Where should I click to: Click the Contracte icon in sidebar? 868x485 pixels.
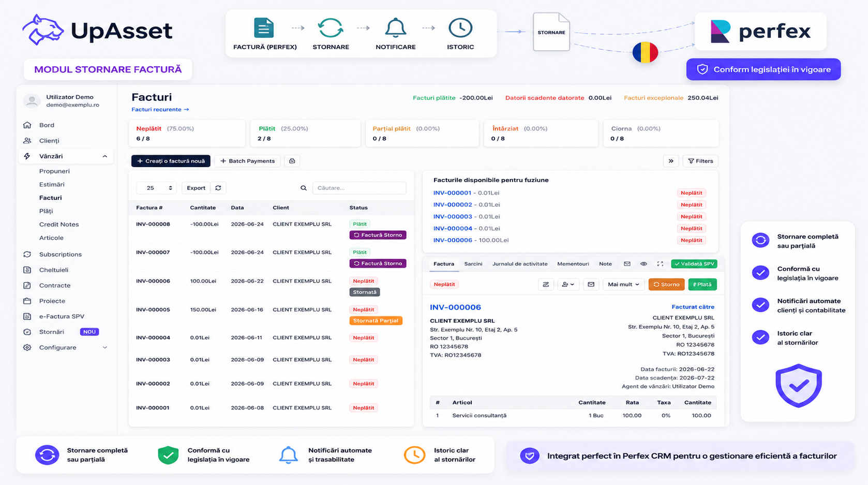27,286
